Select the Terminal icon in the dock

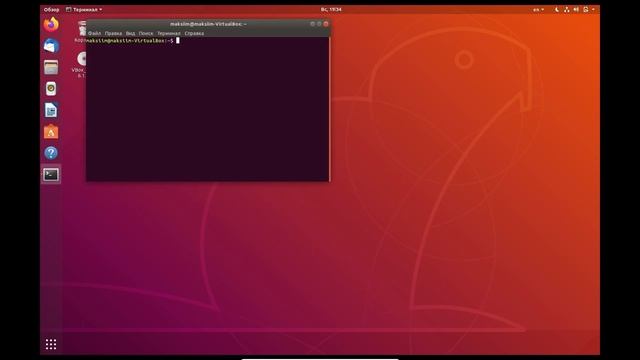point(51,175)
